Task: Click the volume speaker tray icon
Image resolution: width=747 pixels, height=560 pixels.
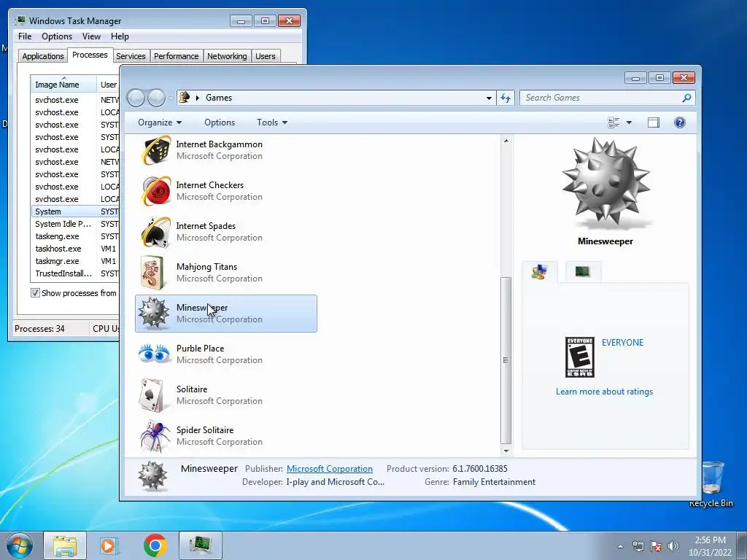Action: (x=673, y=546)
